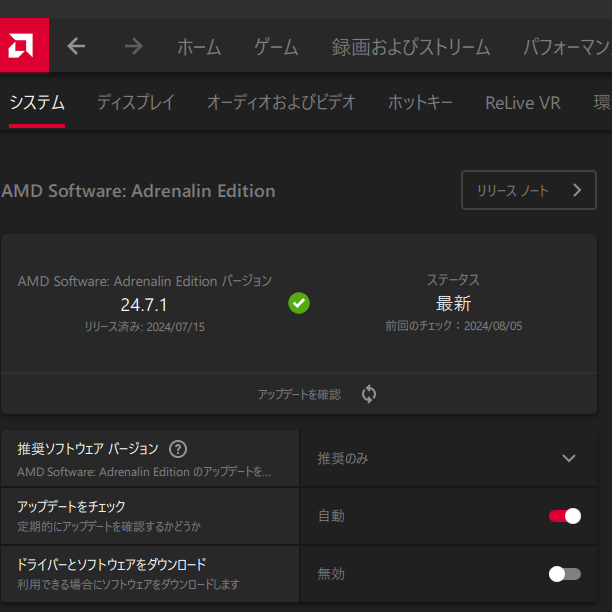Switch to the ホットキー sub-tab

(420, 103)
